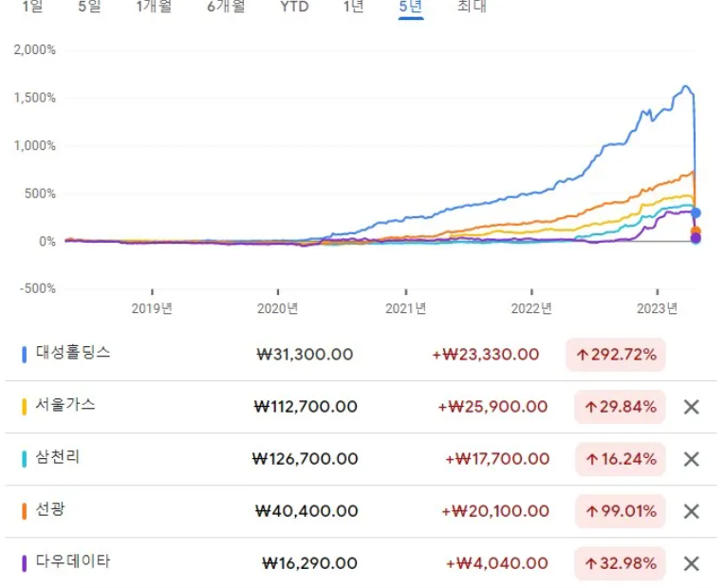Click the 1,500% y-axis label
Viewport: 724px width, 588px height.
point(34,98)
